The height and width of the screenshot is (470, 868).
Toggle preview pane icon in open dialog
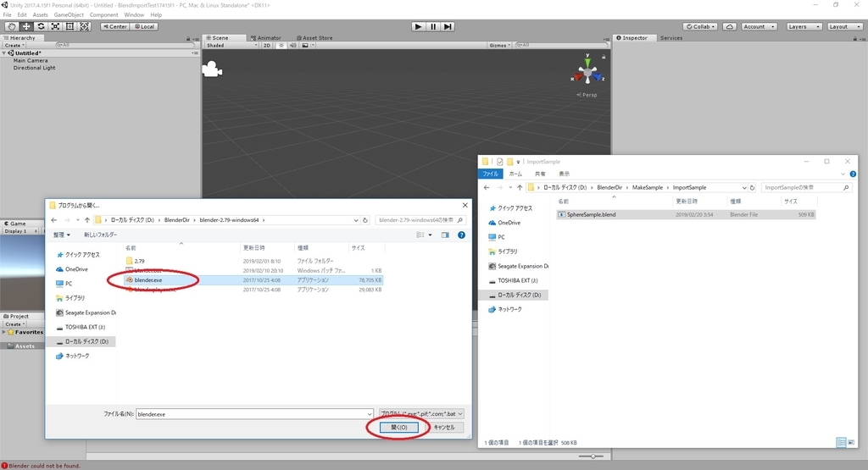coord(445,235)
